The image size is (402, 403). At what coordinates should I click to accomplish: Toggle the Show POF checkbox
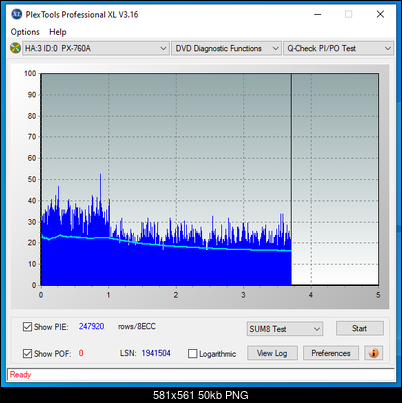pos(27,353)
